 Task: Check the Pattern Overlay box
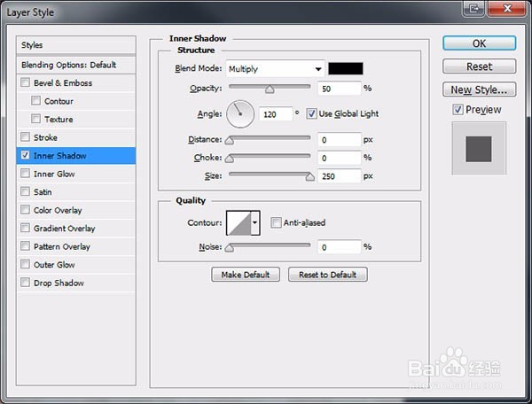pyautogui.click(x=25, y=246)
